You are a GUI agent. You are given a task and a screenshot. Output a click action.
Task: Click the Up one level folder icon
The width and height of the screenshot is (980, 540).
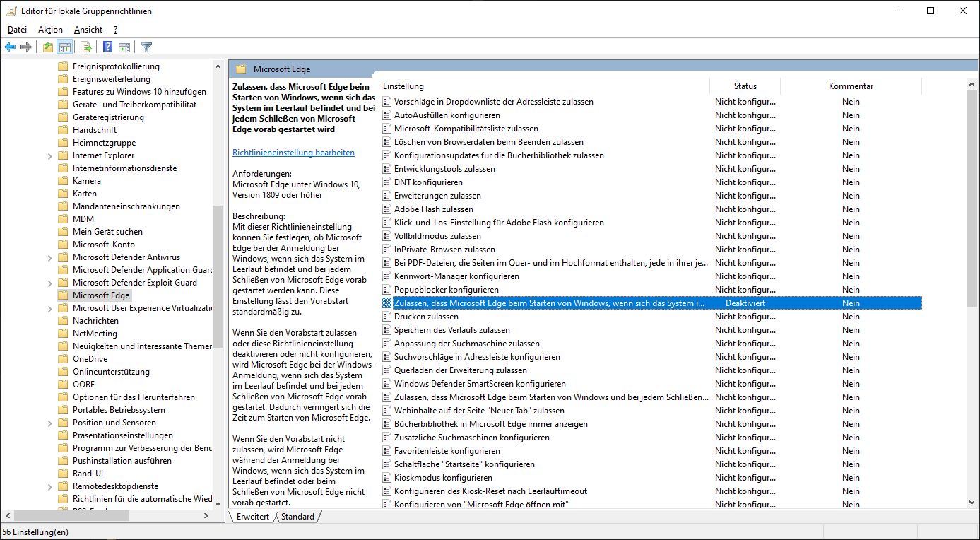coord(48,47)
